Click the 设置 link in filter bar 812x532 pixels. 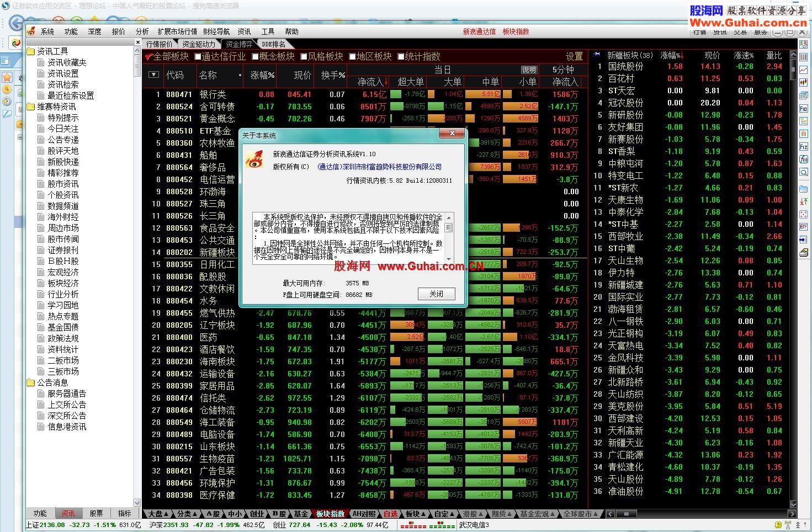point(575,56)
